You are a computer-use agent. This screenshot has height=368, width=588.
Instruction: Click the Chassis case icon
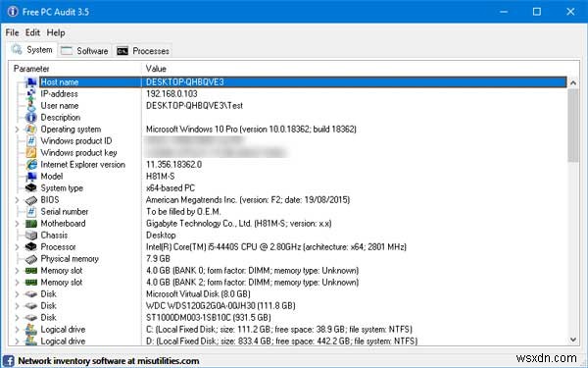pyautogui.click(x=31, y=236)
